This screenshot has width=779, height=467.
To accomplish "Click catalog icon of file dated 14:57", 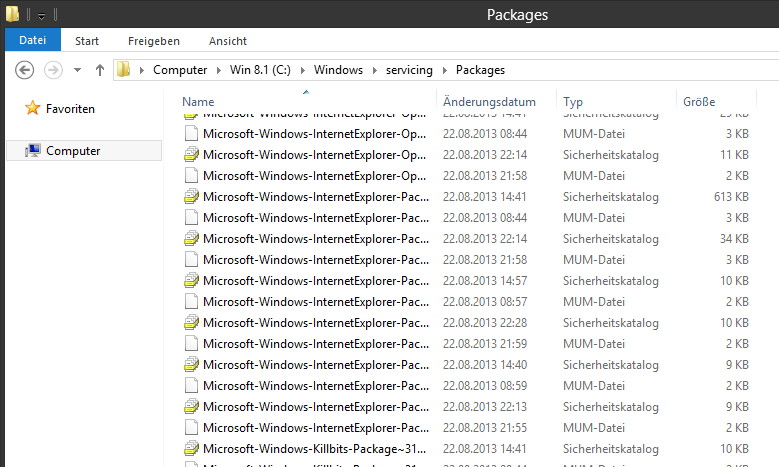I will 191,281.
